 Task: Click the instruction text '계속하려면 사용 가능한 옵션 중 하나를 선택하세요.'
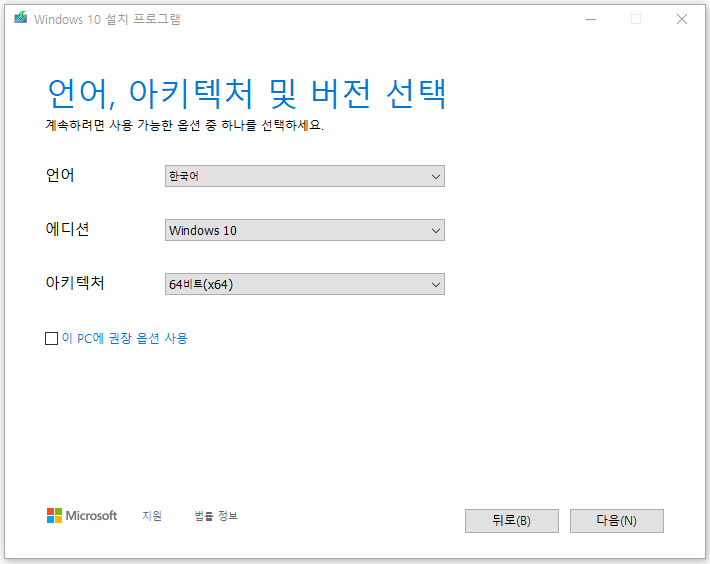click(185, 125)
